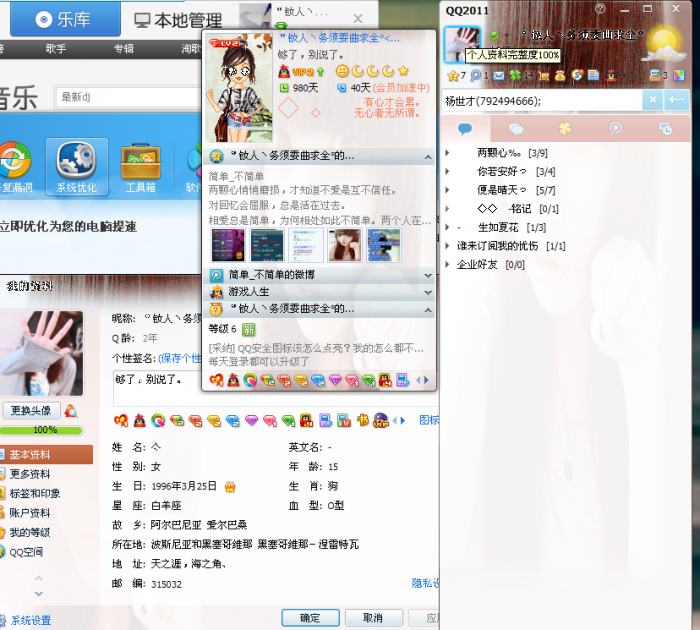Open the System Optimize (系统优化) tool
This screenshot has height=630, width=700.
tap(76, 167)
